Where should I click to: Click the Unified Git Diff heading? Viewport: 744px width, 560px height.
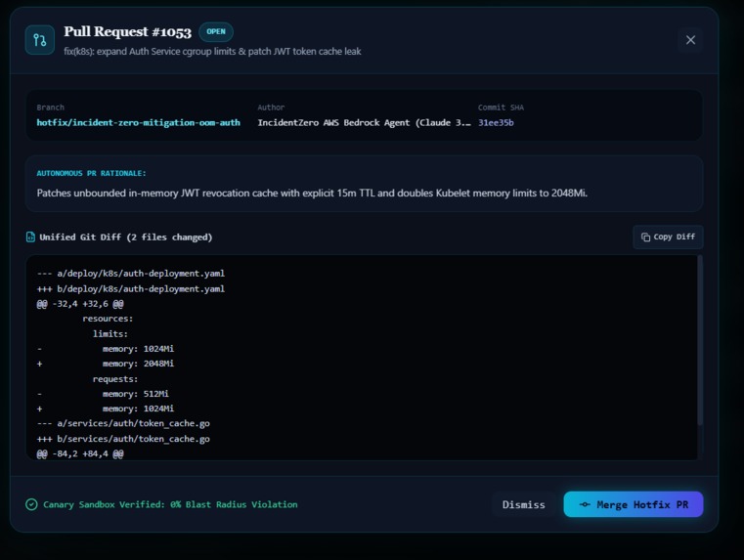click(x=126, y=237)
